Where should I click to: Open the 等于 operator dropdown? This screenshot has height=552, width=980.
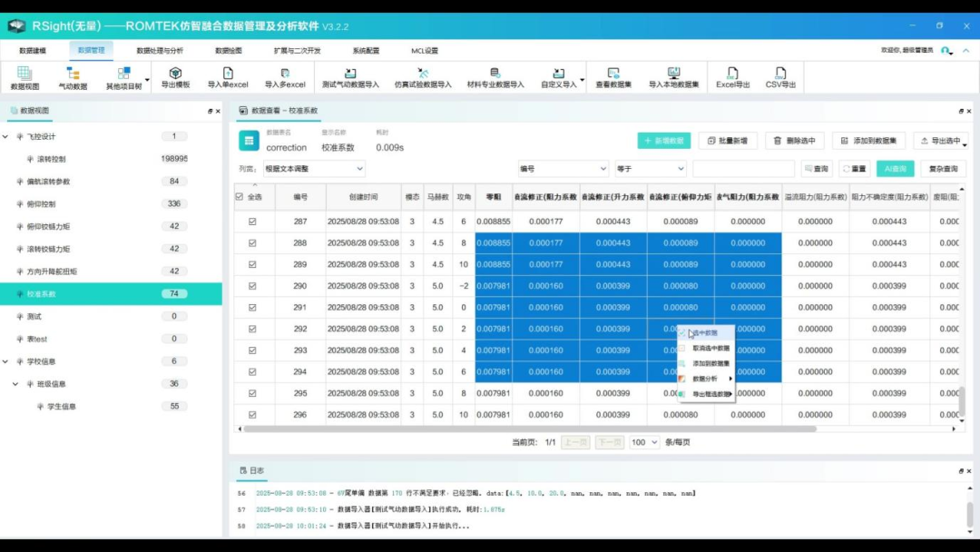pos(652,169)
